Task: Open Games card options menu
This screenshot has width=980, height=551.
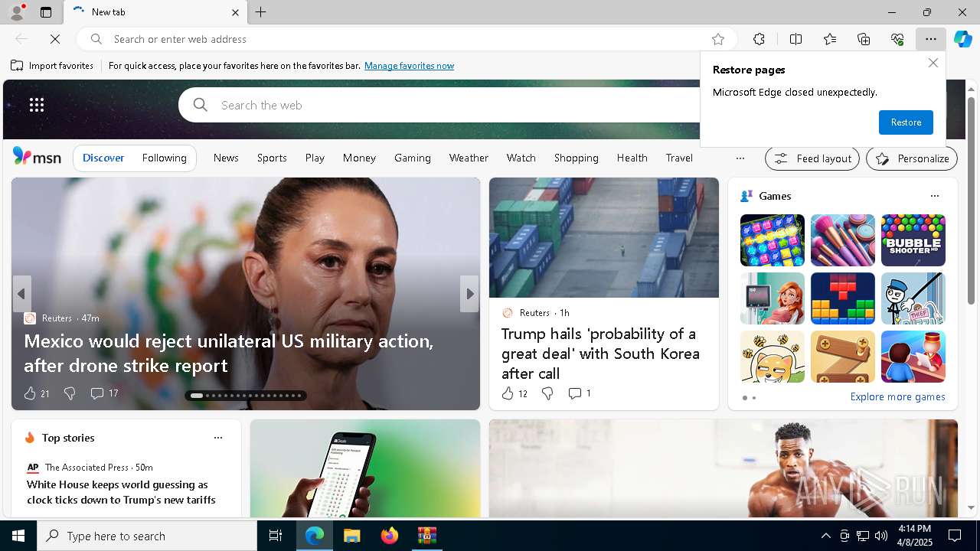Action: pos(934,196)
